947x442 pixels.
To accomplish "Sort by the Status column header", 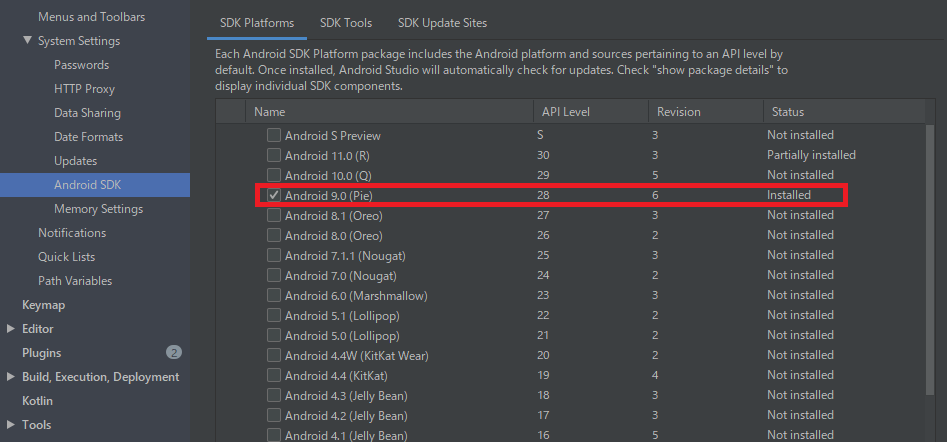I will click(x=844, y=112).
